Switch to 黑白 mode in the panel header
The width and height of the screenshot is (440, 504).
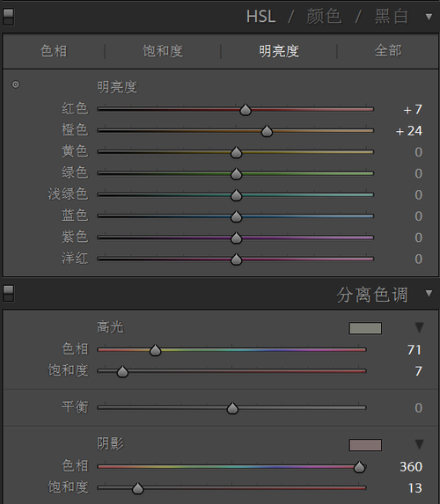click(x=392, y=17)
